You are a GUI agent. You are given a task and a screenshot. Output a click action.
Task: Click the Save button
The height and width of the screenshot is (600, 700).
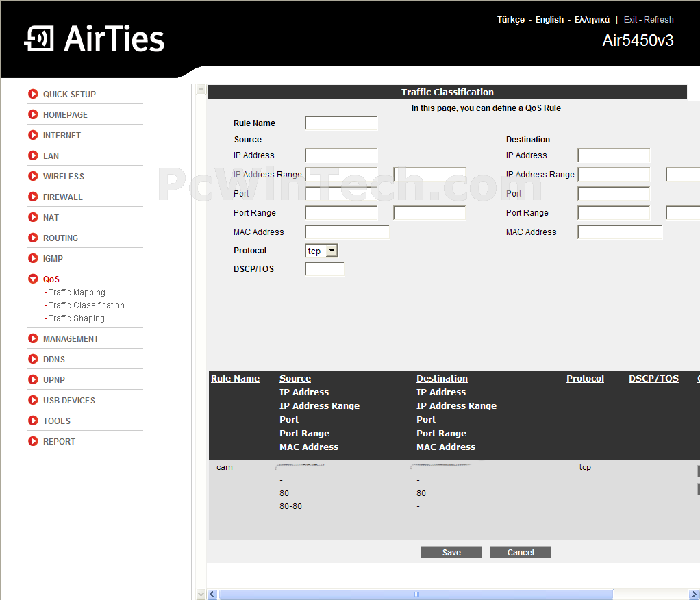451,552
